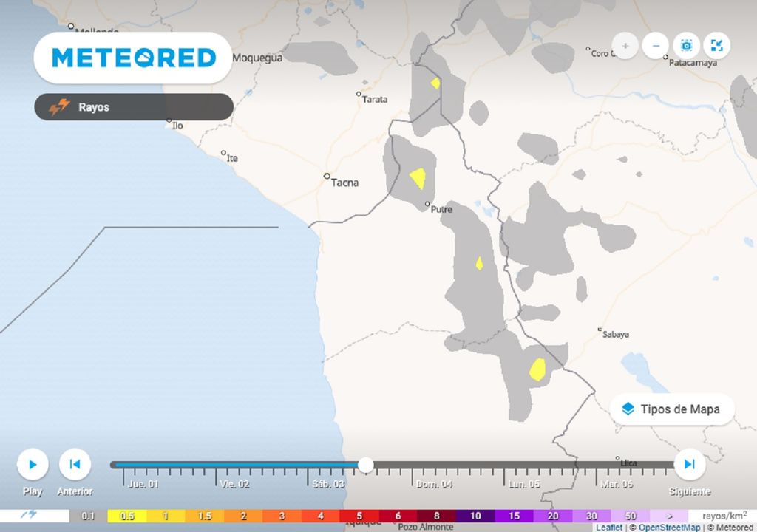Exit fullscreen using the collapse arrows icon
Viewport: 757px width, 532px height.
click(x=716, y=46)
